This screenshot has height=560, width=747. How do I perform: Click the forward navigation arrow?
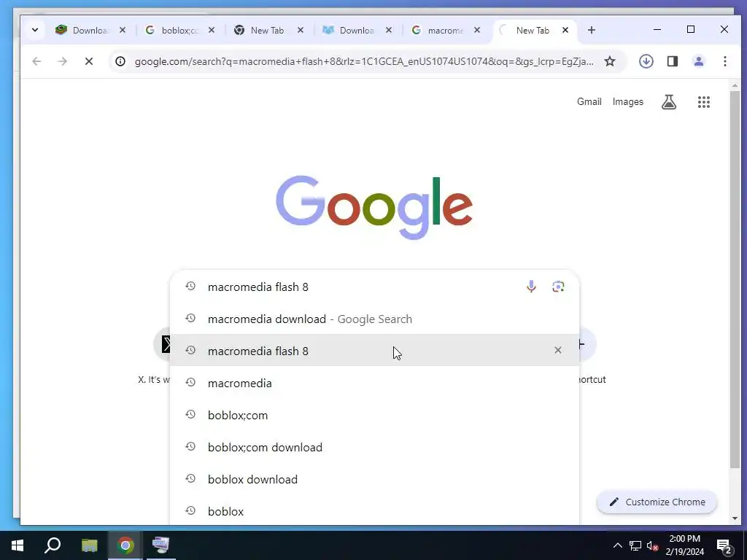(x=63, y=61)
